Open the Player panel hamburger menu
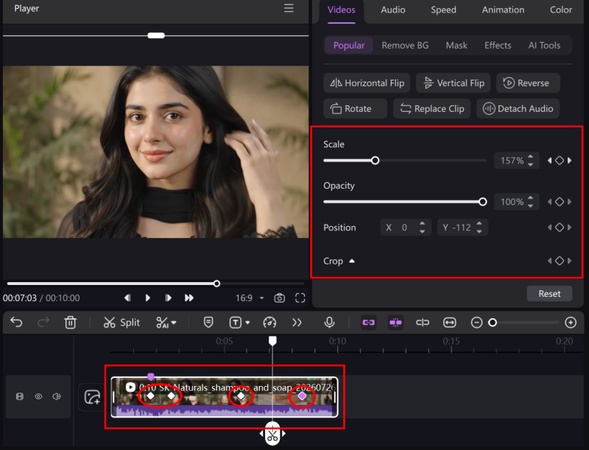This screenshot has width=589, height=450. point(288,8)
